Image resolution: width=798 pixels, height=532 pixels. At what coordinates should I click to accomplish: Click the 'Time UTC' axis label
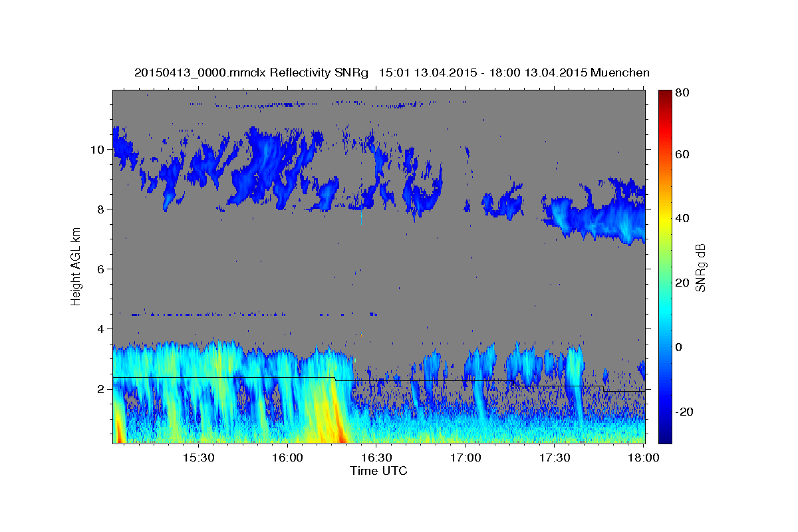(x=378, y=471)
